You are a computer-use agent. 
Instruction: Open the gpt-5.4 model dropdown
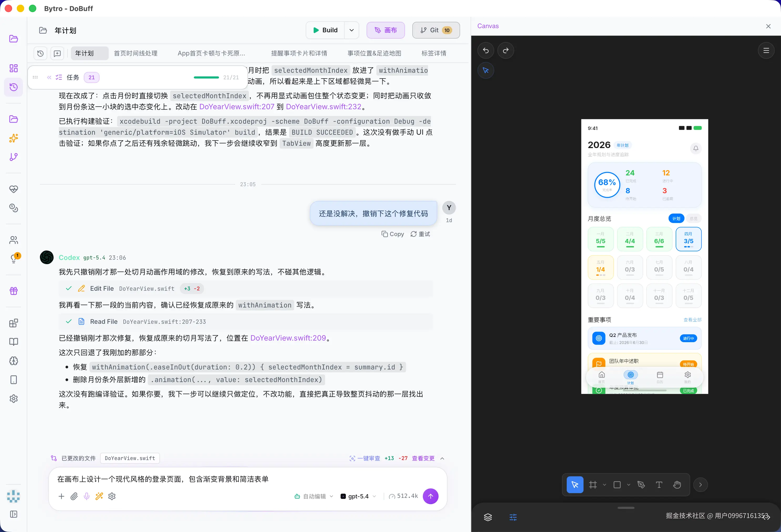coord(358,496)
